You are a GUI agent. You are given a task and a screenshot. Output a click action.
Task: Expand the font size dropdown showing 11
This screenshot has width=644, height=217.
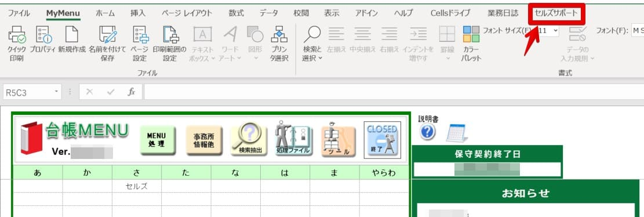point(556,30)
